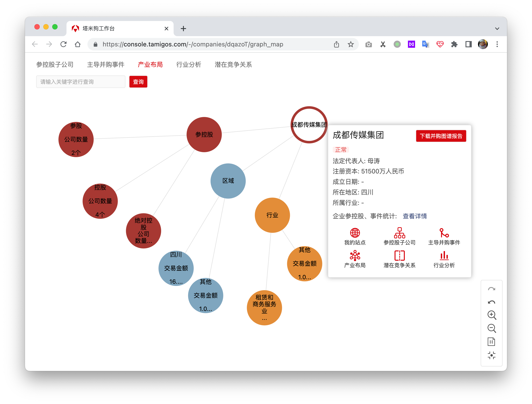Viewport: 532px width, 404px height.
Task: Click the camera screenshot extension icon
Action: (368, 44)
